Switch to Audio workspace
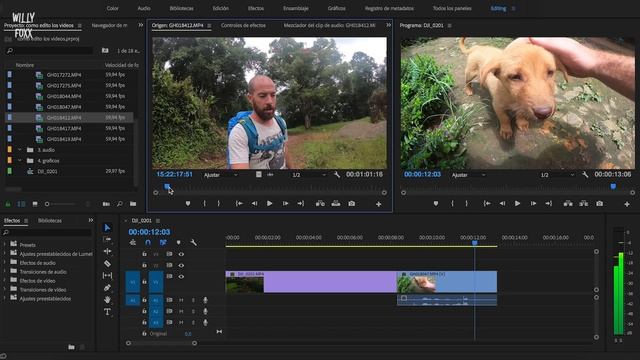The height and width of the screenshot is (360, 640). tap(144, 8)
